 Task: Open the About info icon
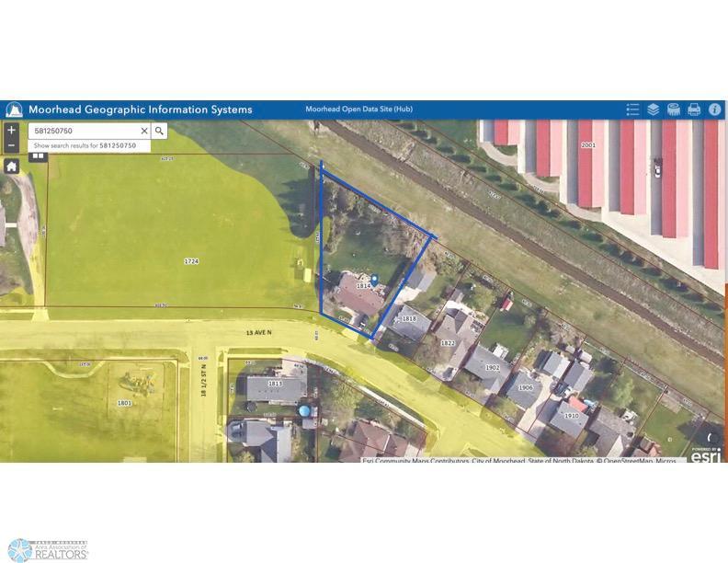click(x=714, y=109)
